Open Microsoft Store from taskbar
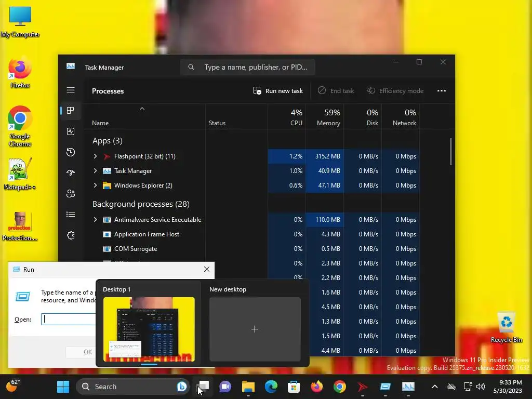 coord(294,387)
